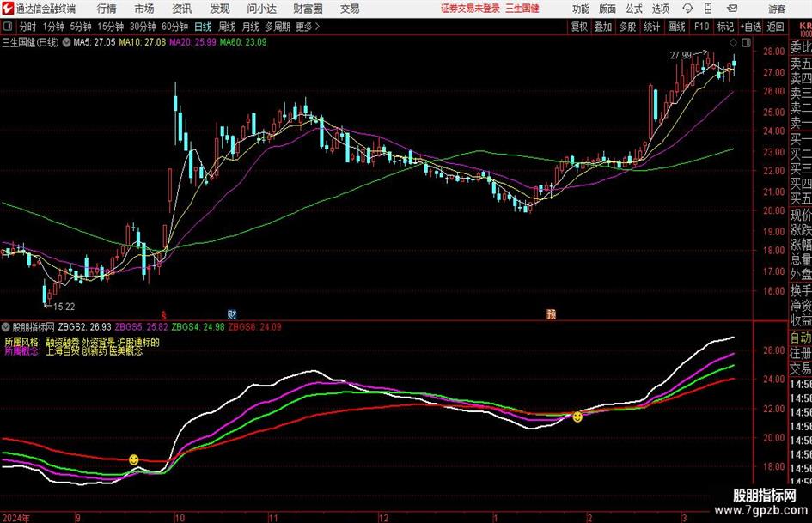Open the 公式 menu
The height and width of the screenshot is (523, 812).
[x=634, y=9]
